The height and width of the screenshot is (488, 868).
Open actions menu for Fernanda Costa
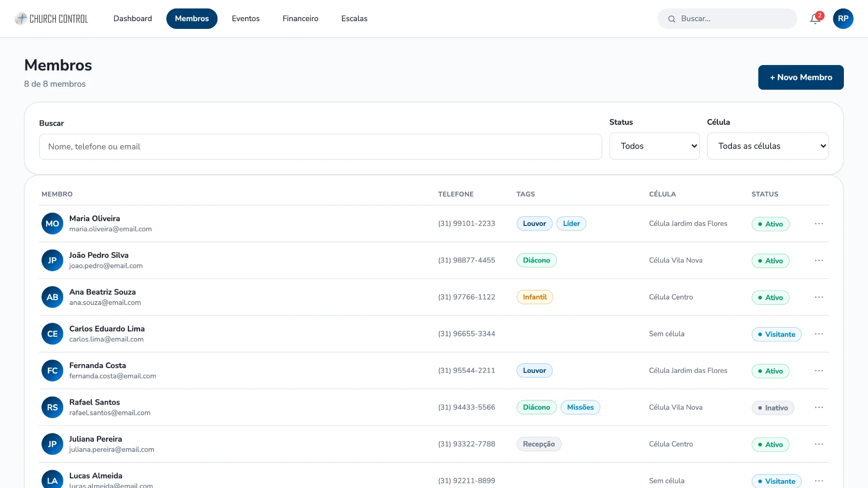pyautogui.click(x=819, y=370)
